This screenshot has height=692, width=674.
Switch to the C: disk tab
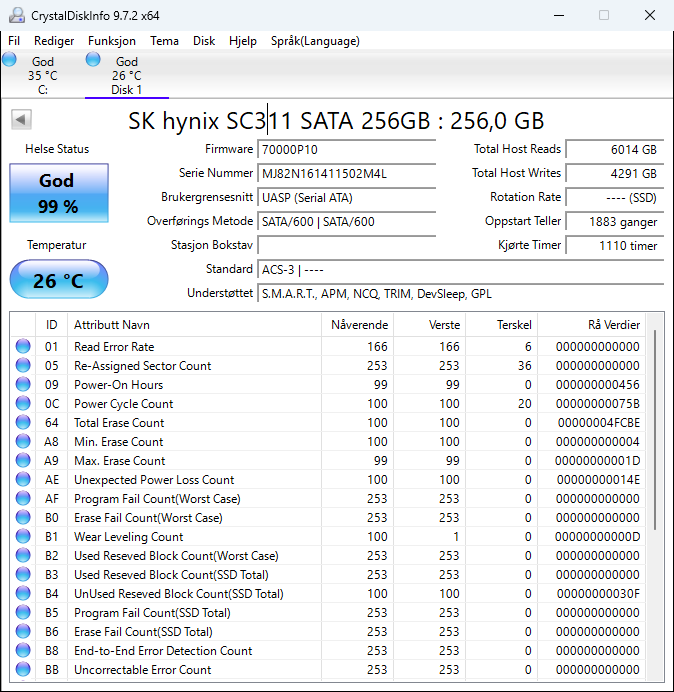42,74
